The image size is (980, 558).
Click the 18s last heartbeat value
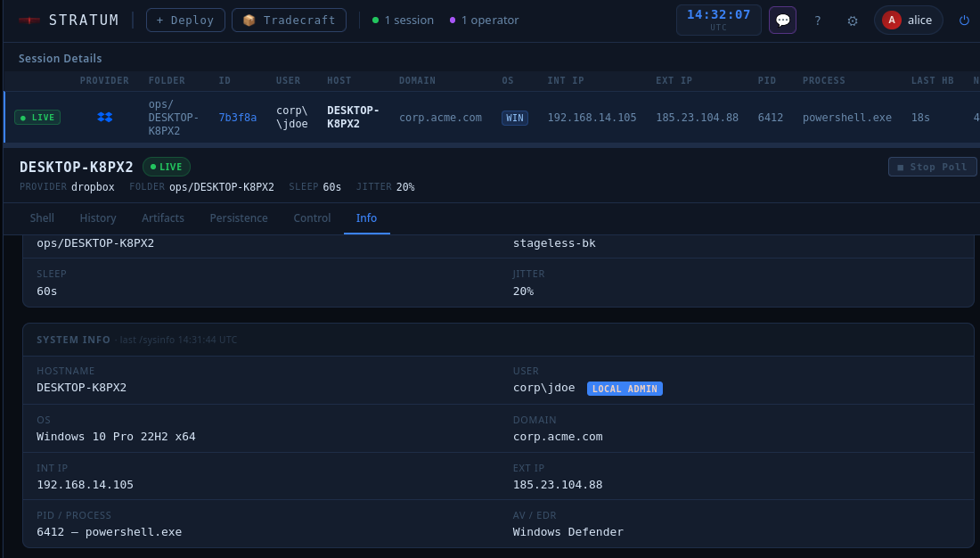(920, 118)
